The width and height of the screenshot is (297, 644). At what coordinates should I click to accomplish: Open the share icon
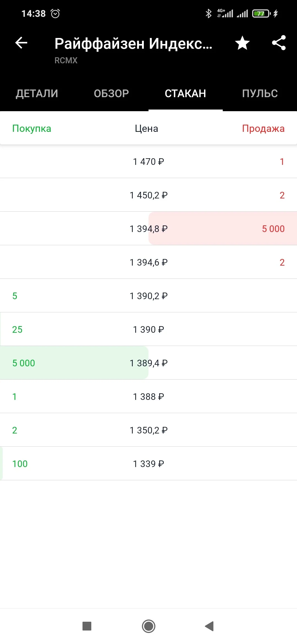[279, 43]
